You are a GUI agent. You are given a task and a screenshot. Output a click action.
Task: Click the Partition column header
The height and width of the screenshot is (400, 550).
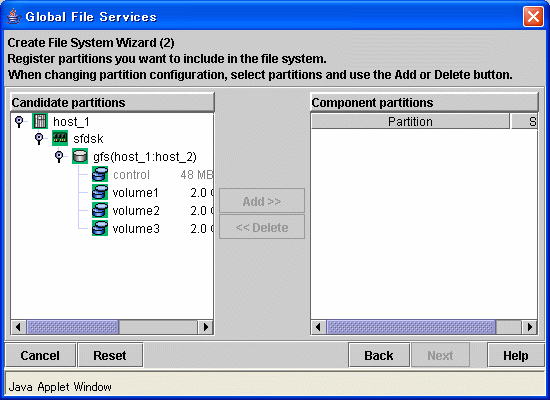point(410,121)
